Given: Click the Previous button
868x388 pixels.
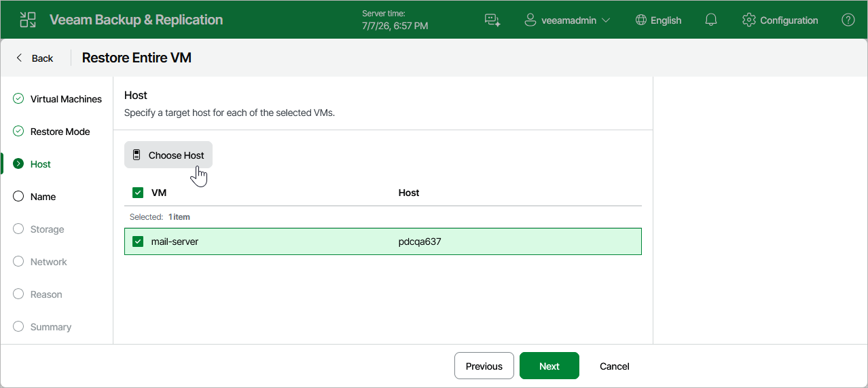Looking at the screenshot, I should click(x=484, y=366).
